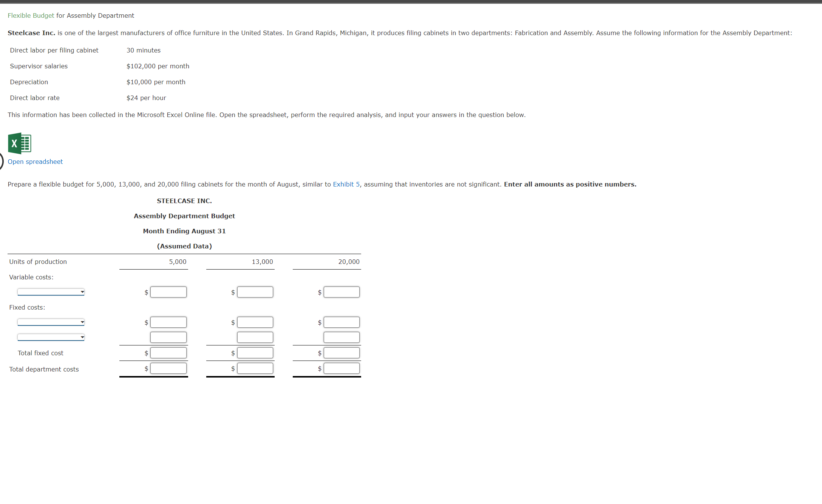Click Total fixed cost field for 13,000
Image resolution: width=822 pixels, height=504 pixels.
255,353
